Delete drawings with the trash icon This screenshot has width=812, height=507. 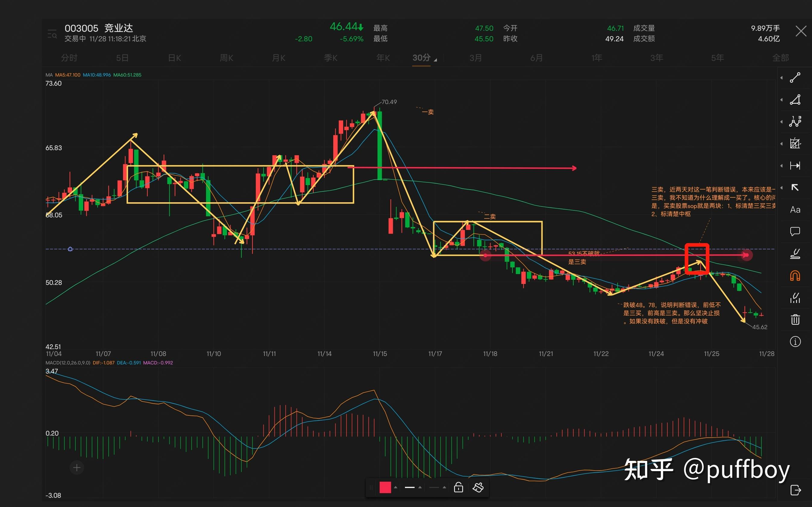click(795, 319)
